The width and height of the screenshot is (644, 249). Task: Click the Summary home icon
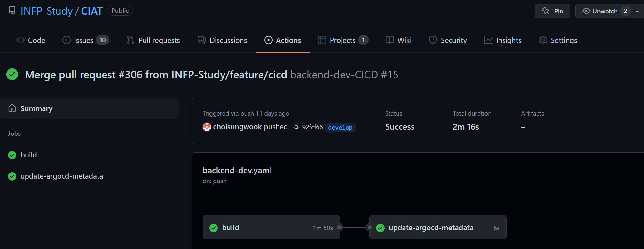pos(12,108)
